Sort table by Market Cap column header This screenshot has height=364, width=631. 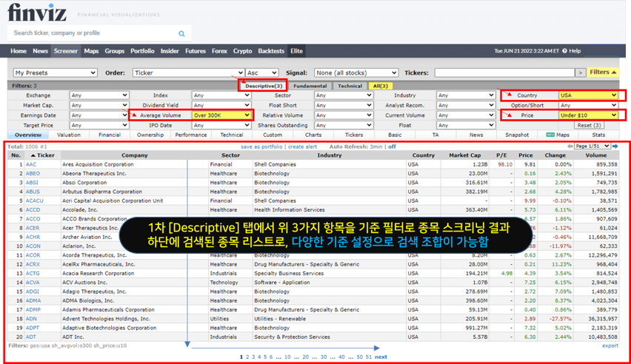point(465,155)
